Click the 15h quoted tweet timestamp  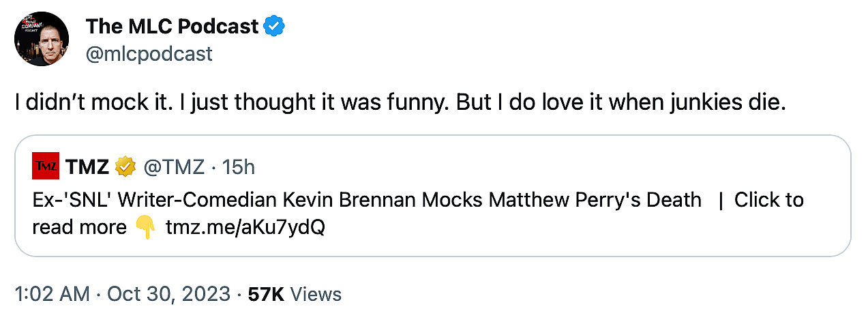(239, 166)
